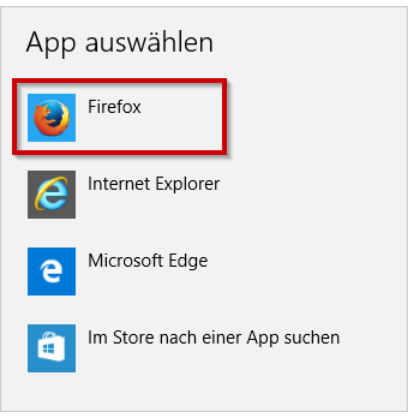Pick the light blue Windows Store tile
The image size is (408, 417).
click(52, 348)
